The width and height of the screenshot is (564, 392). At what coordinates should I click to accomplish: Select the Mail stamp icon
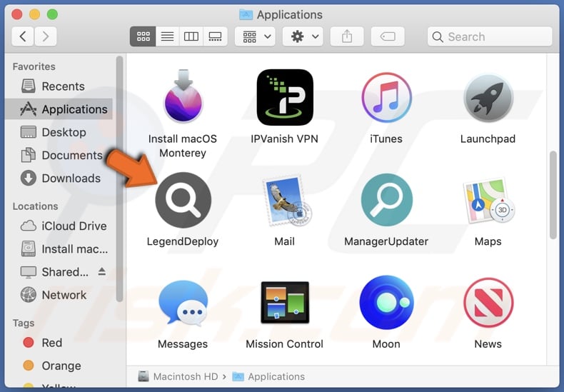click(x=287, y=201)
